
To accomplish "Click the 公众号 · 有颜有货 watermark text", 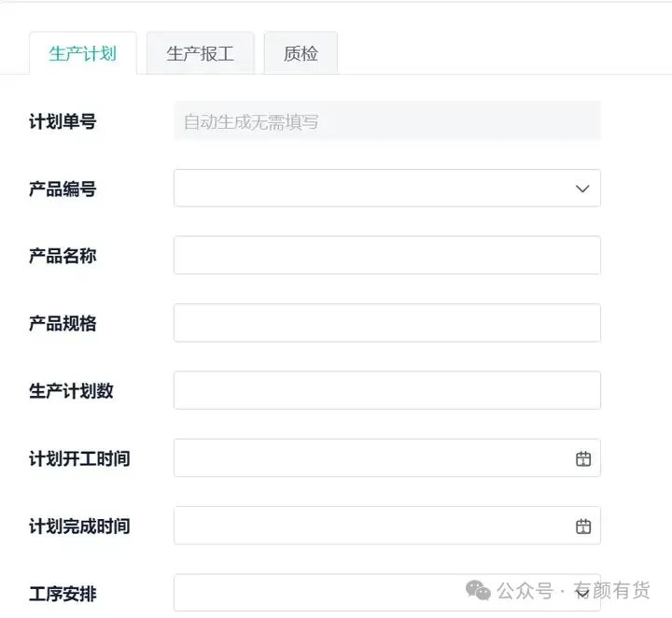I will click(573, 591).
